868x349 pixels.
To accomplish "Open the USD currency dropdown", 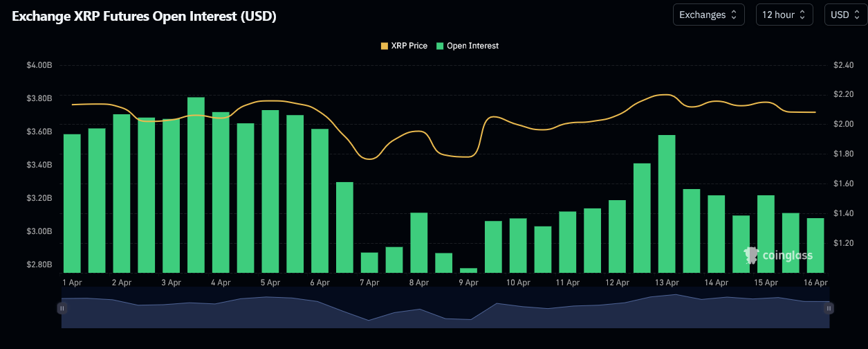I will click(x=845, y=15).
